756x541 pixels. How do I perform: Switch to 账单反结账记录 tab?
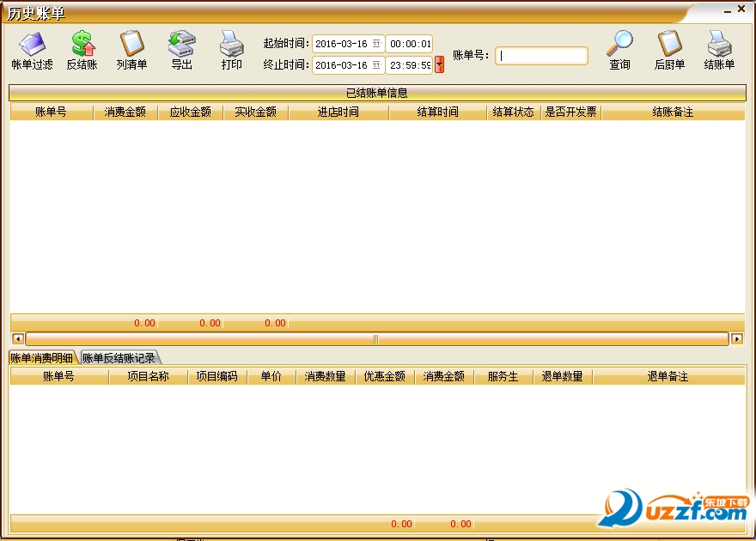coord(119,358)
